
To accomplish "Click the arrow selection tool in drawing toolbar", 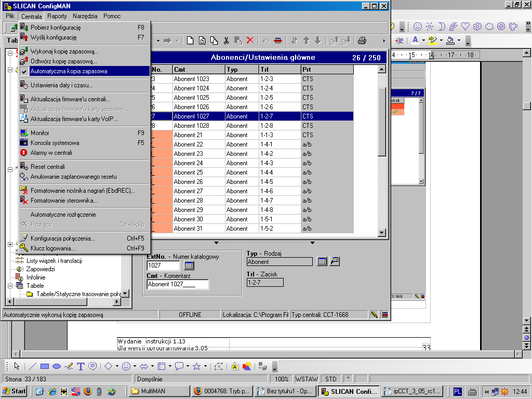I will (17, 366).
